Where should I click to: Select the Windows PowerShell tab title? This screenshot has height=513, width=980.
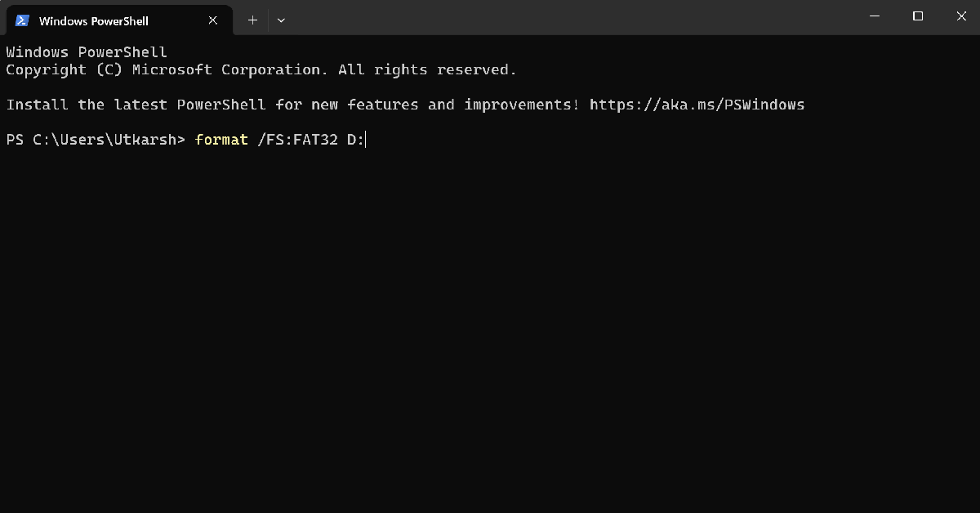point(94,20)
